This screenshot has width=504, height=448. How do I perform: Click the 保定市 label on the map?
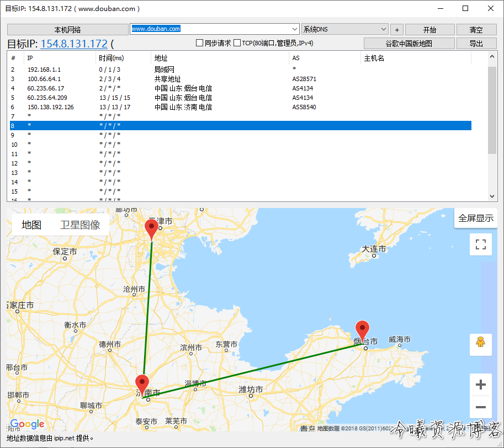65,252
